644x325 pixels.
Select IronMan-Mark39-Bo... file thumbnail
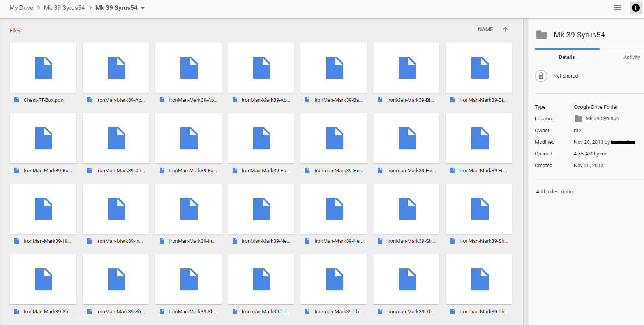point(43,138)
